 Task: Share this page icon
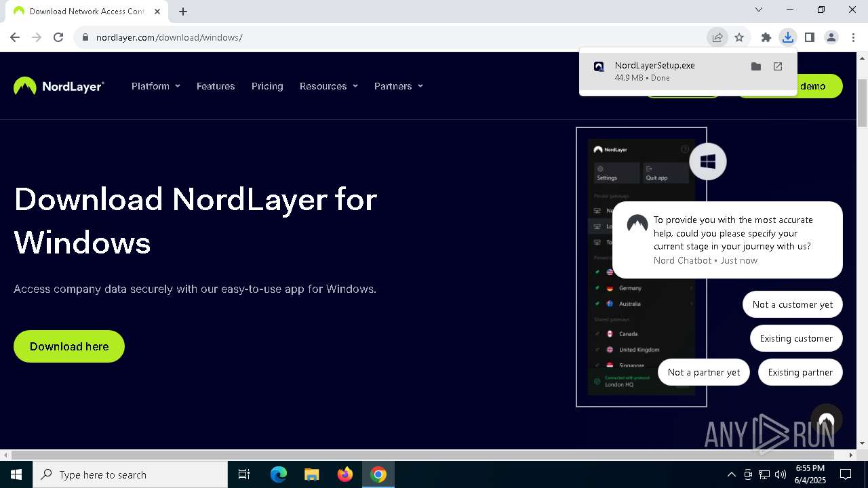click(717, 37)
